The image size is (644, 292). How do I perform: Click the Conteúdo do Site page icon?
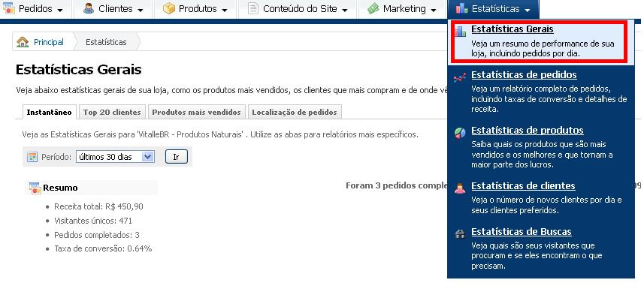(253, 8)
